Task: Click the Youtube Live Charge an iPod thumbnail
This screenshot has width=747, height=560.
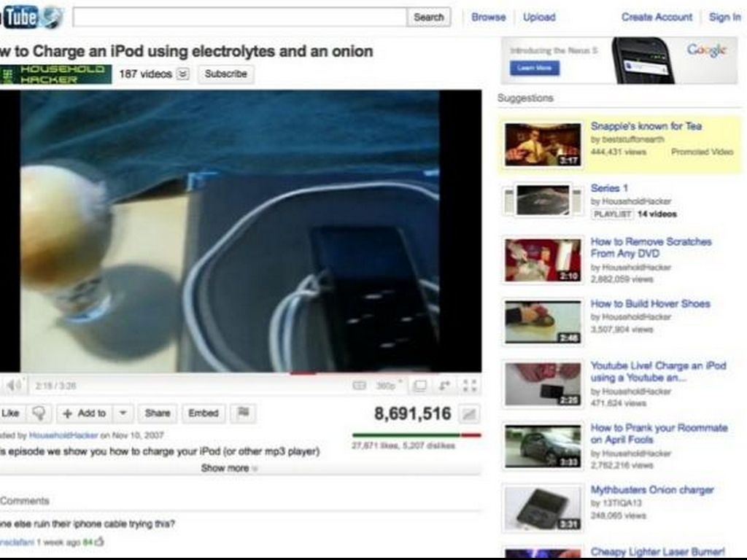Action: point(543,384)
